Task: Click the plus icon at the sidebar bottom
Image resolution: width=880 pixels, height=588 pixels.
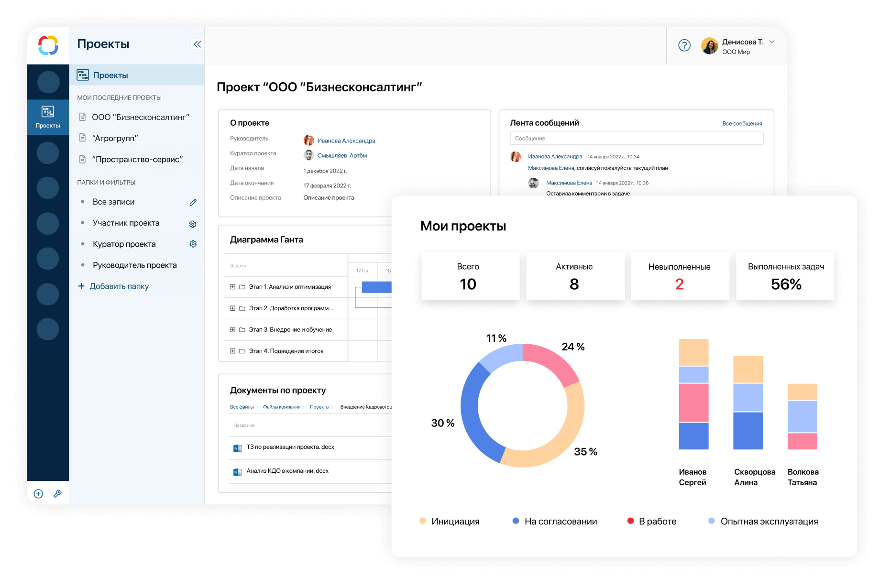Action: point(38,494)
